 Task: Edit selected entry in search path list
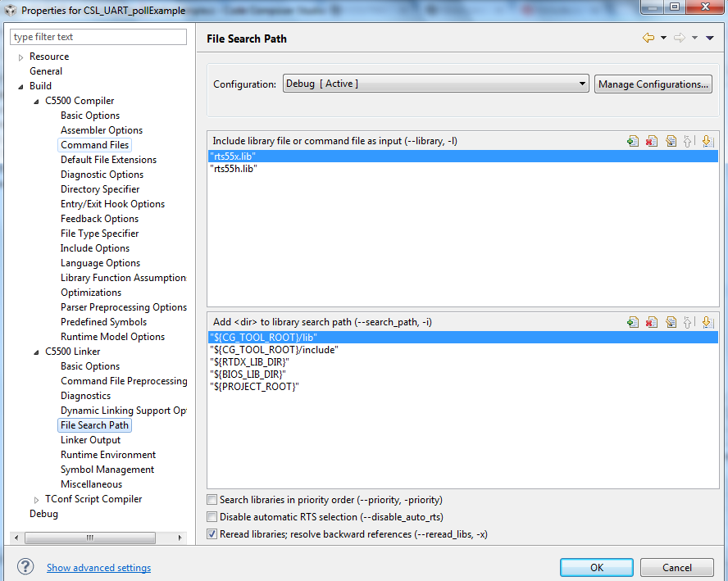click(x=671, y=322)
